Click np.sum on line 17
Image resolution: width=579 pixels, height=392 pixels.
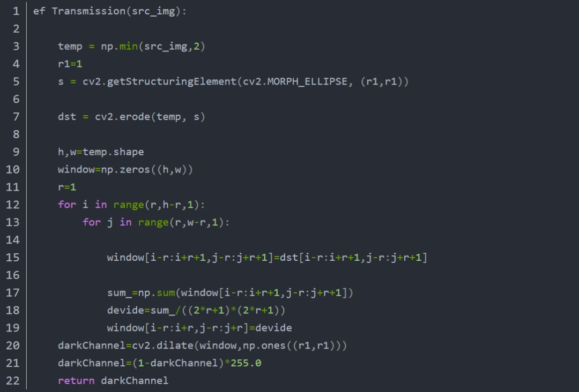pyautogui.click(x=156, y=293)
